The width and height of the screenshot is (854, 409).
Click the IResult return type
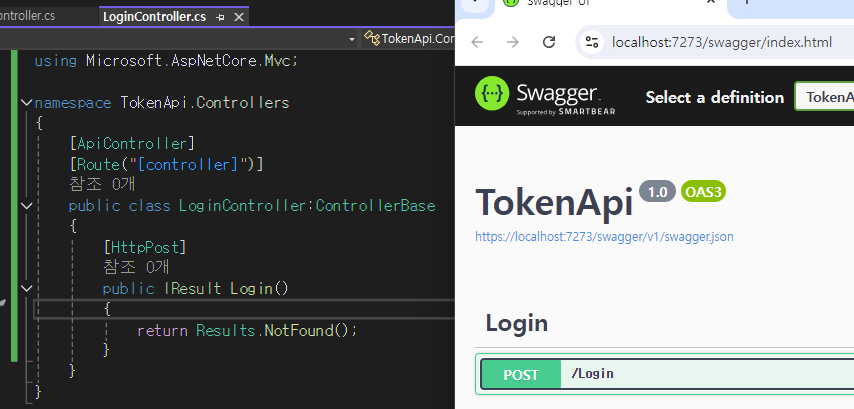tap(193, 288)
